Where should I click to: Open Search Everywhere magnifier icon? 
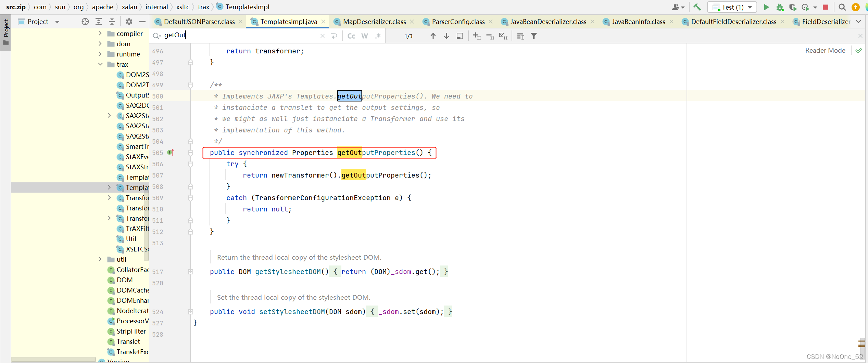point(842,7)
